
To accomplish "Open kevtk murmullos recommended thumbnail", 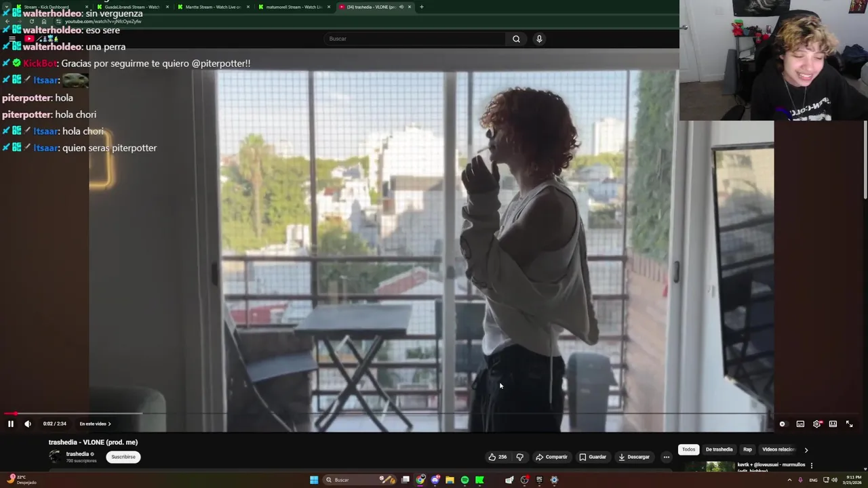I will tap(710, 466).
